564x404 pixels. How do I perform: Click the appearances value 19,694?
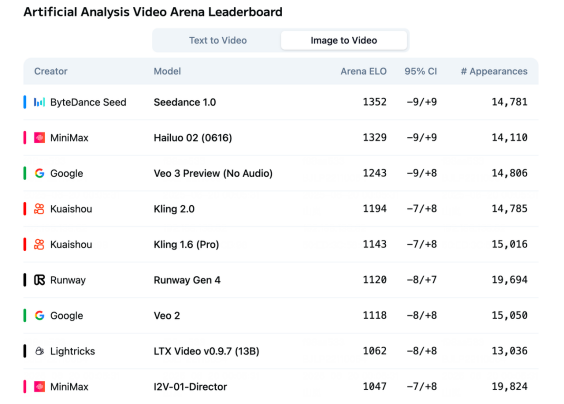click(509, 280)
